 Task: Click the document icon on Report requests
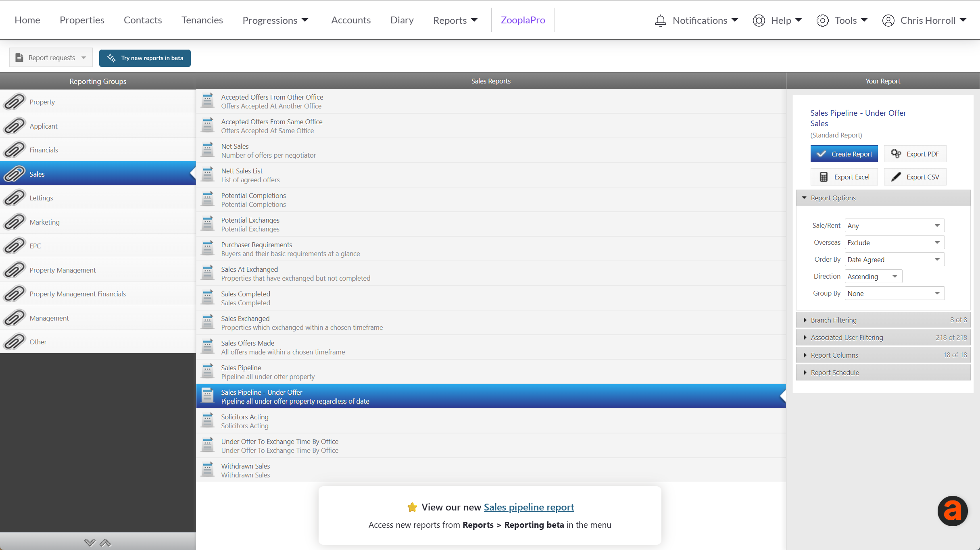(x=19, y=58)
